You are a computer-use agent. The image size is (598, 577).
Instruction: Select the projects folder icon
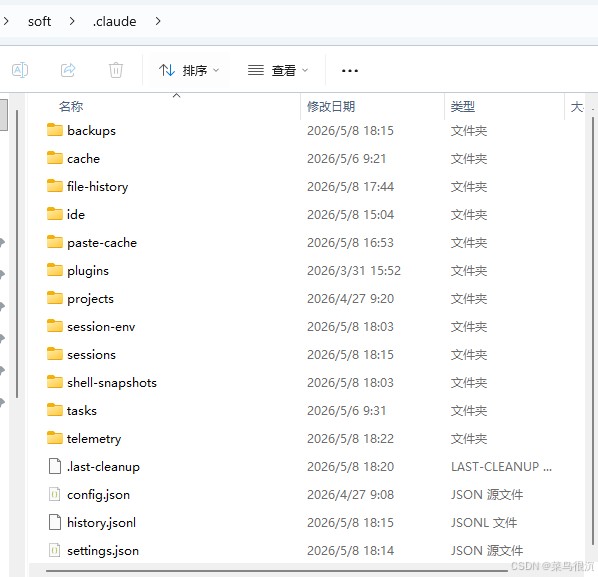tap(55, 298)
